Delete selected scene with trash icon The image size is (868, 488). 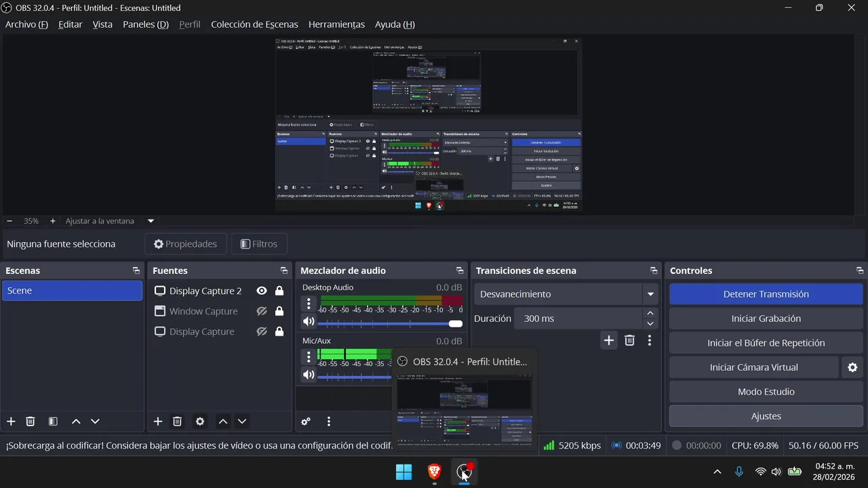pos(31,422)
